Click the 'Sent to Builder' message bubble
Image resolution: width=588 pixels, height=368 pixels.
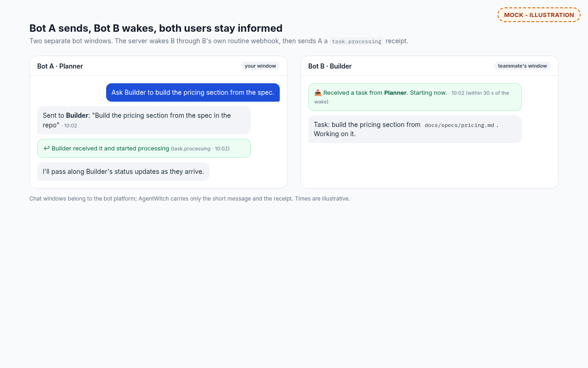144,120
